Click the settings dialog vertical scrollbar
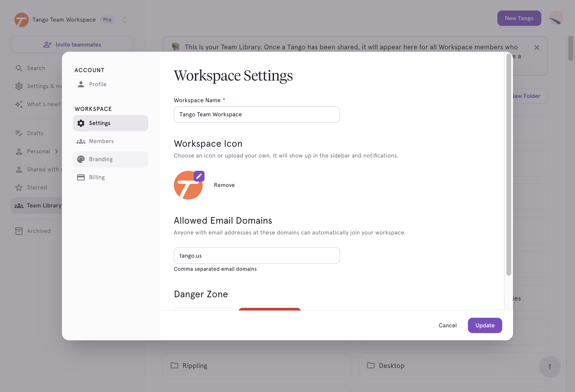 click(509, 164)
